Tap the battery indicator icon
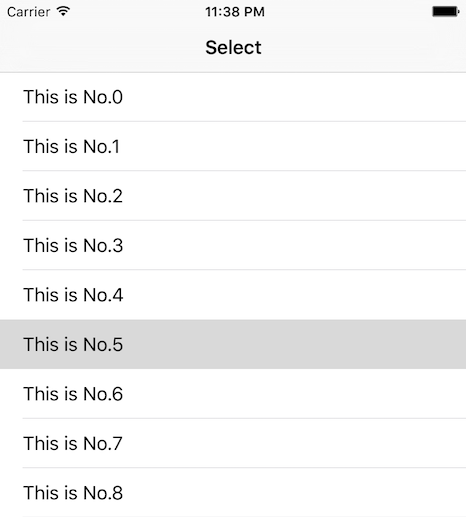Image resolution: width=466 pixels, height=517 pixels. [x=446, y=12]
